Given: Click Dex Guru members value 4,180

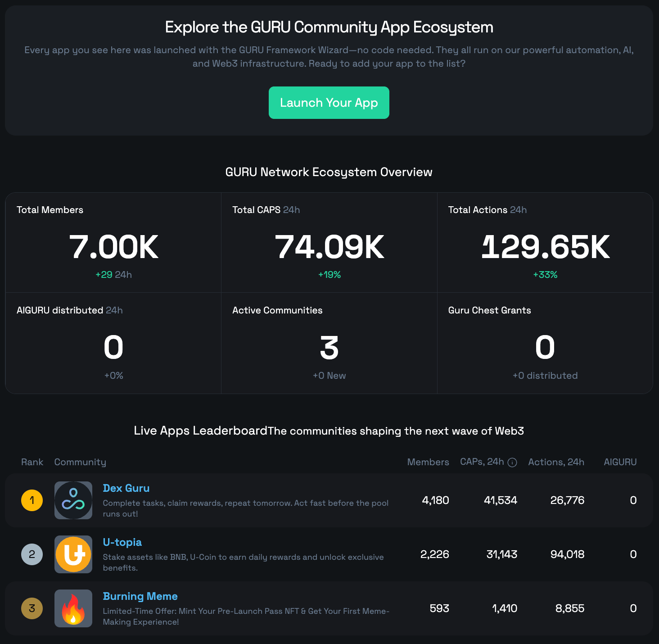Looking at the screenshot, I should tap(436, 500).
